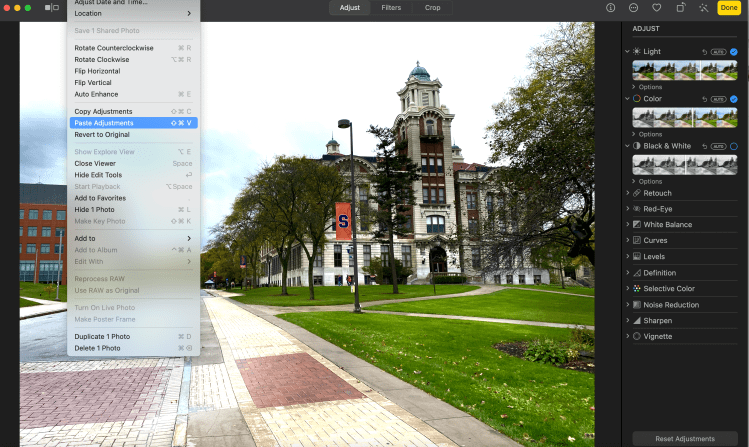Viewport: 749px width, 447px height.
Task: Choose Close Viewer menu item
Action: point(133,163)
